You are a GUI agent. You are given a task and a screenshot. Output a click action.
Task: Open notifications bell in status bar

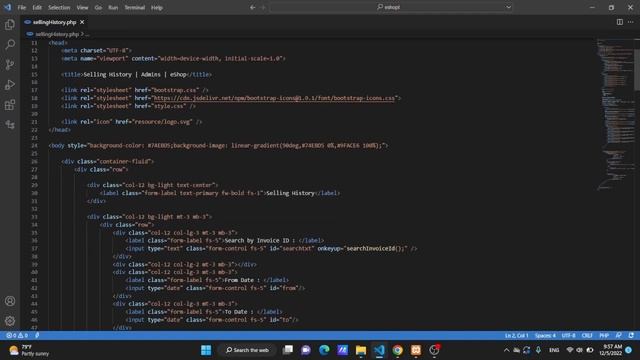[x=631, y=336]
